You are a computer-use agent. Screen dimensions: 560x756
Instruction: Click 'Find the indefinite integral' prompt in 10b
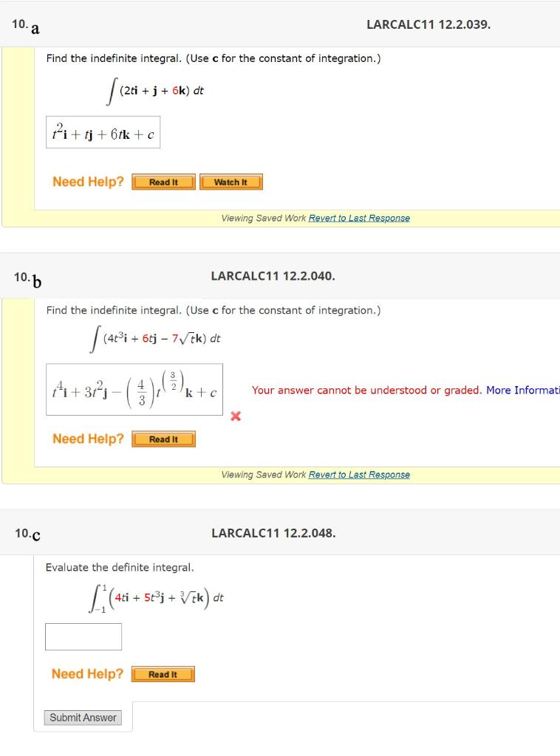point(214,310)
